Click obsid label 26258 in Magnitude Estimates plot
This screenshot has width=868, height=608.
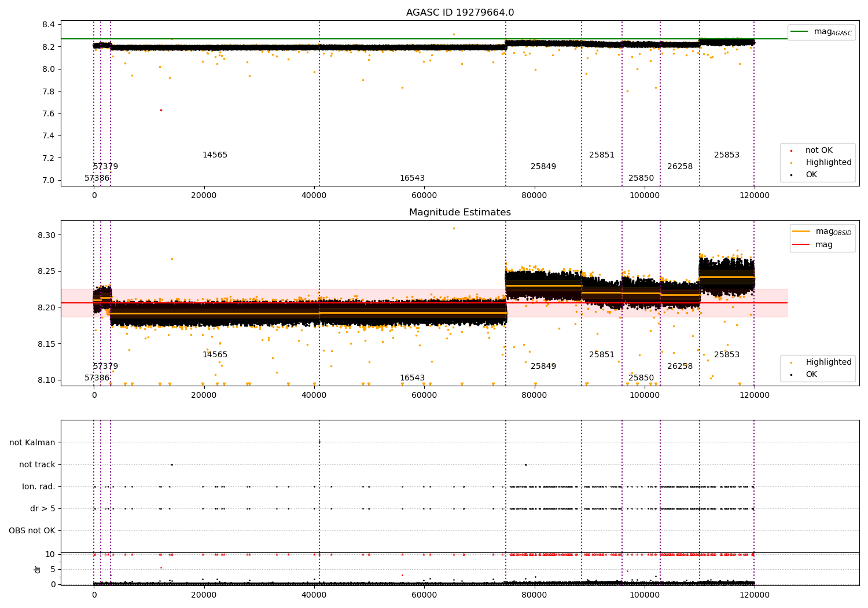(x=680, y=367)
